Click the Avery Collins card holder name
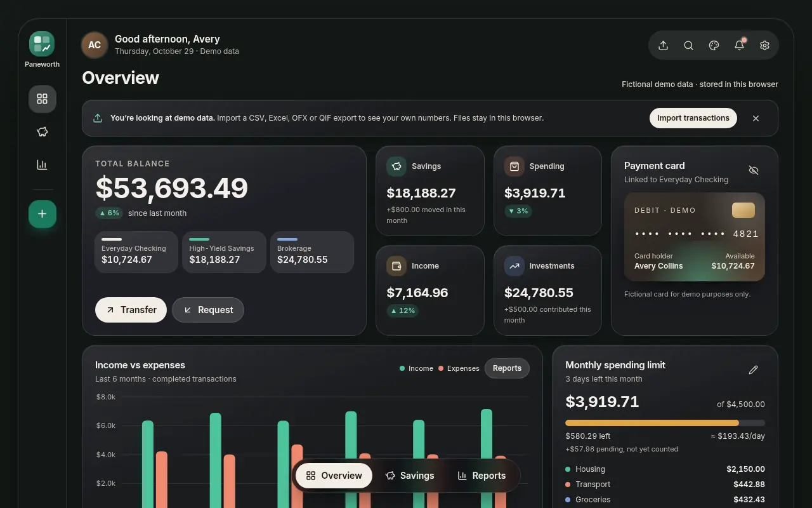 click(x=658, y=266)
